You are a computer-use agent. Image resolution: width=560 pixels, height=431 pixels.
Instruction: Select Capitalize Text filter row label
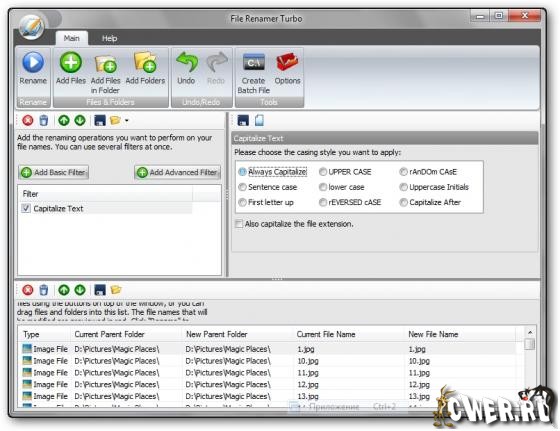coord(58,209)
